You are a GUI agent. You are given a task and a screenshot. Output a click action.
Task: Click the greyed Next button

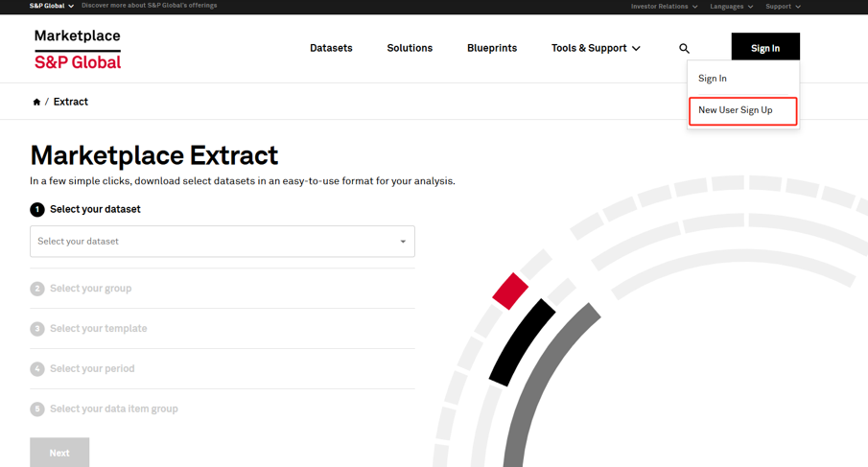coord(59,453)
